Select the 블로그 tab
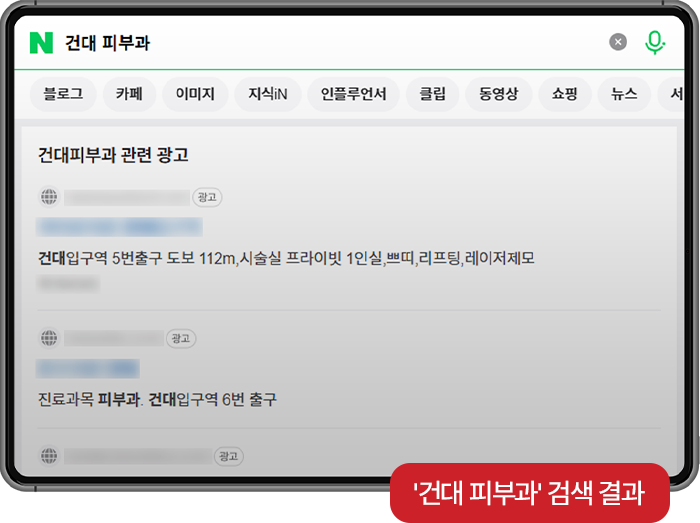The height and width of the screenshot is (523, 700). coord(63,94)
